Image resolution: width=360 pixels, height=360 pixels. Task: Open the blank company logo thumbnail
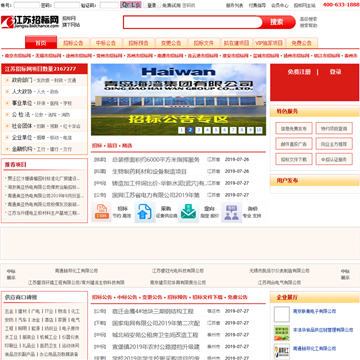click(282, 314)
